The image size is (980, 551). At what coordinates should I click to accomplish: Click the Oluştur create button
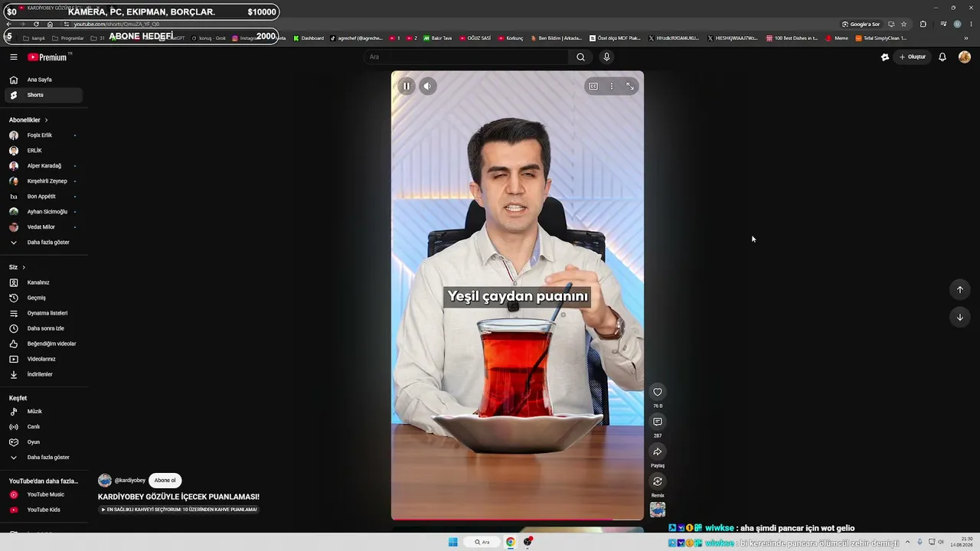[x=913, y=57]
